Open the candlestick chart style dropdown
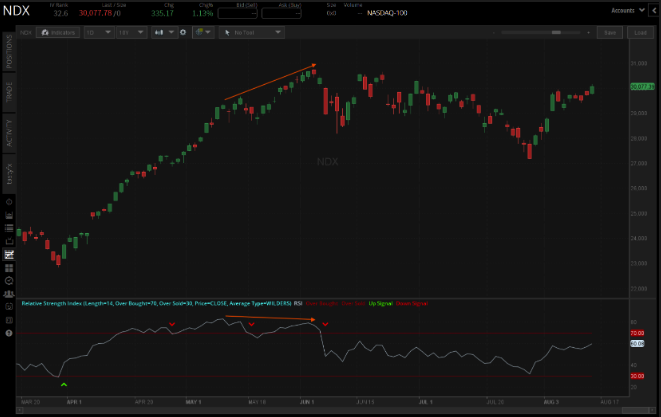This screenshot has width=661, height=417. [x=164, y=32]
